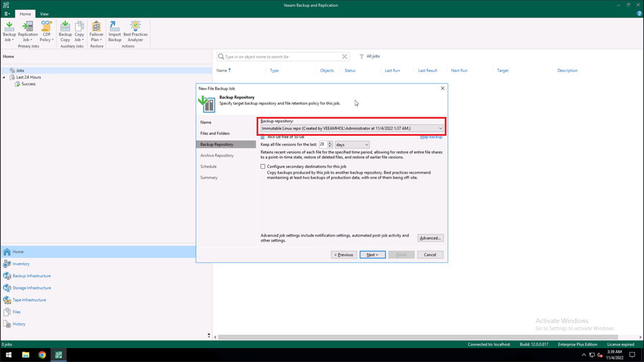Sort jobs by Last Run column
This screenshot has width=644, height=362.
393,71
